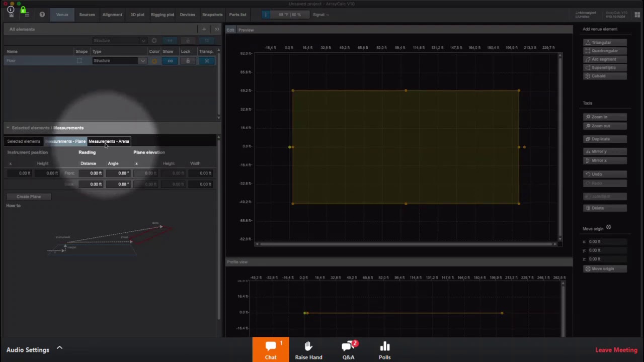Click the Move origin button

point(605,268)
